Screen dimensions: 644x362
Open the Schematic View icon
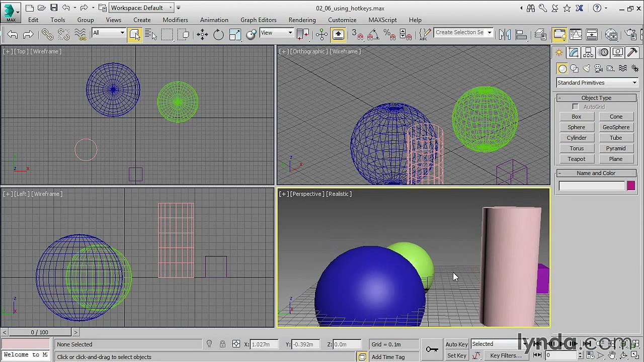tap(592, 34)
